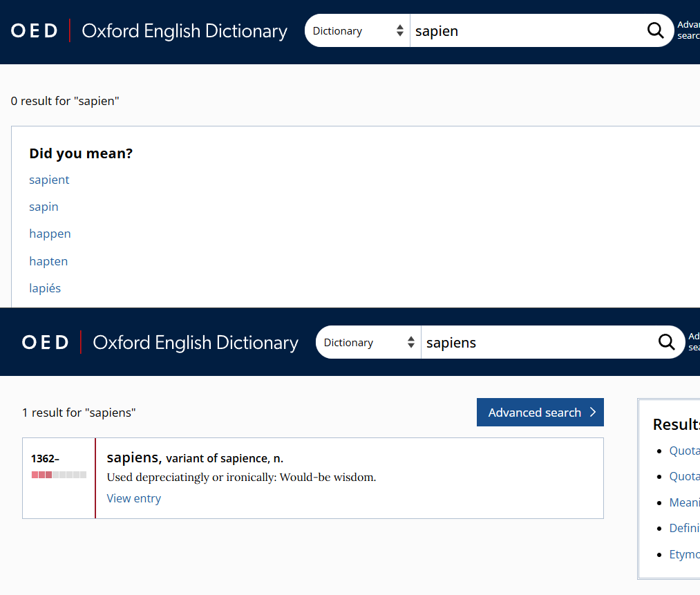700x595 pixels.
Task: Click the OED logo in the upper header
Action: (35, 31)
